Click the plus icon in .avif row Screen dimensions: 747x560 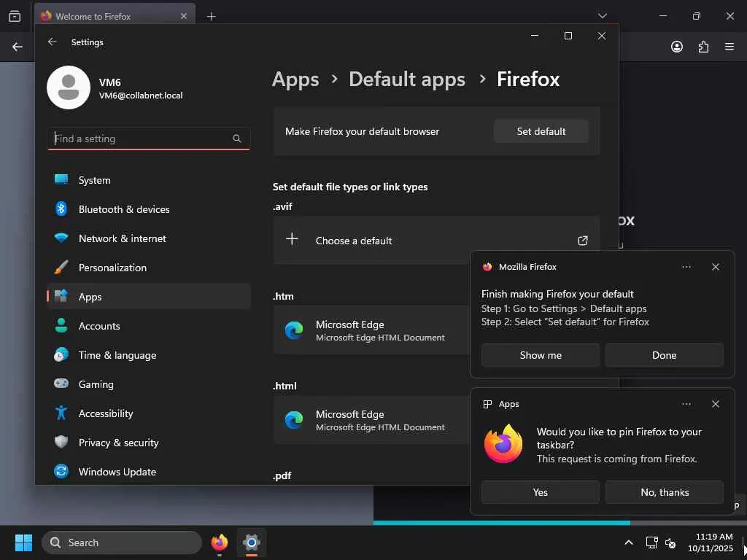click(292, 239)
